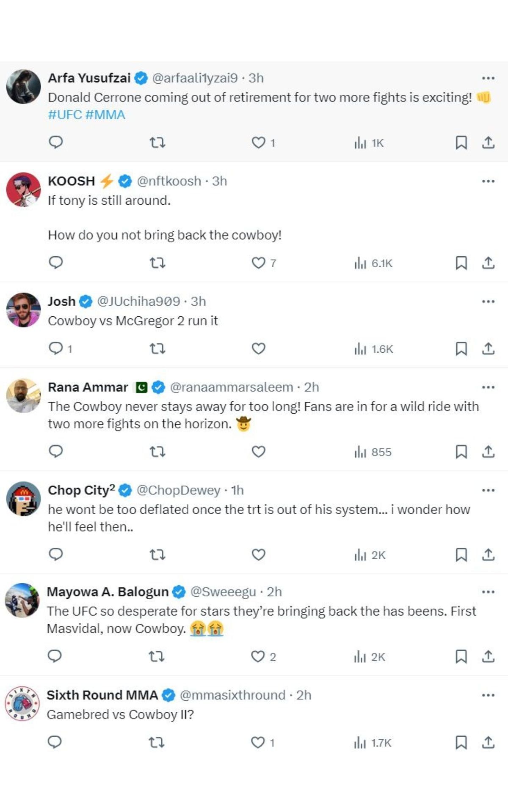Click Rana Ammar's verified badge
The image size is (508, 812).
(158, 386)
